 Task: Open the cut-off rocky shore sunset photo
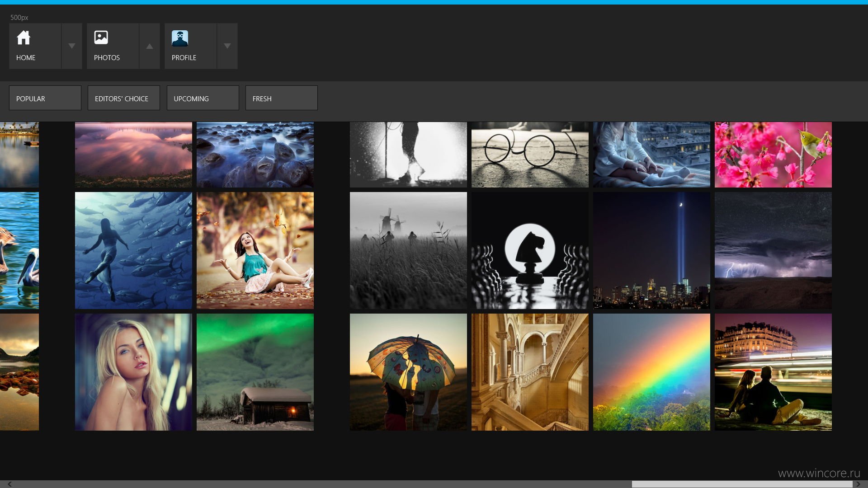19,372
